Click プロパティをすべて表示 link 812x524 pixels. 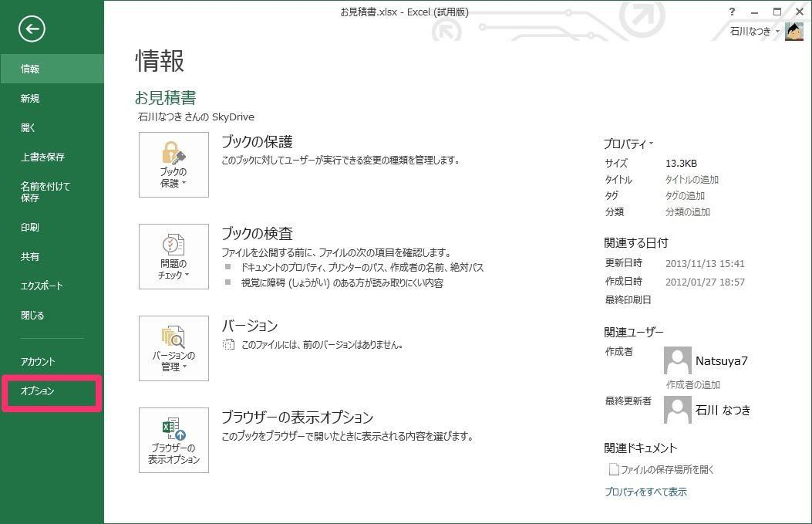[x=645, y=492]
